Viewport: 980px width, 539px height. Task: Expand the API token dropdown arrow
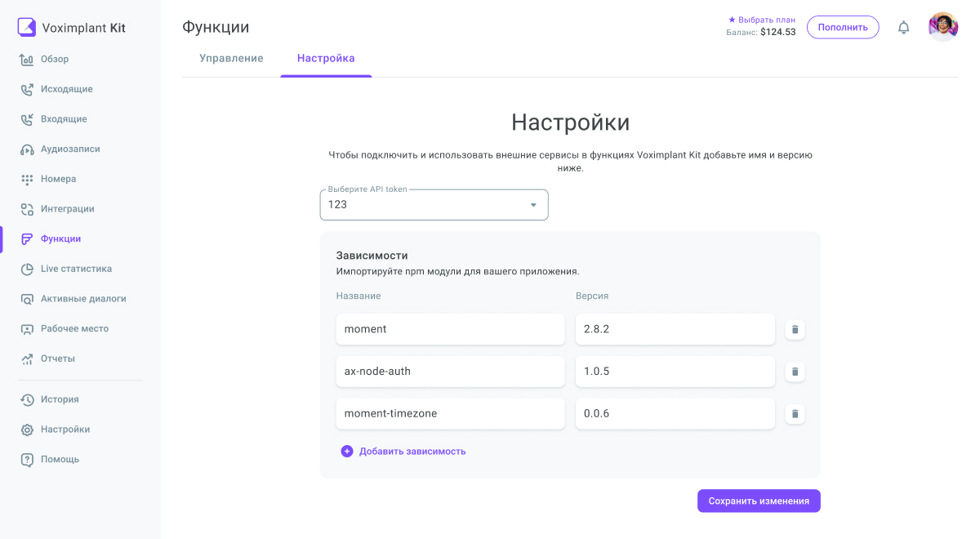coord(533,205)
